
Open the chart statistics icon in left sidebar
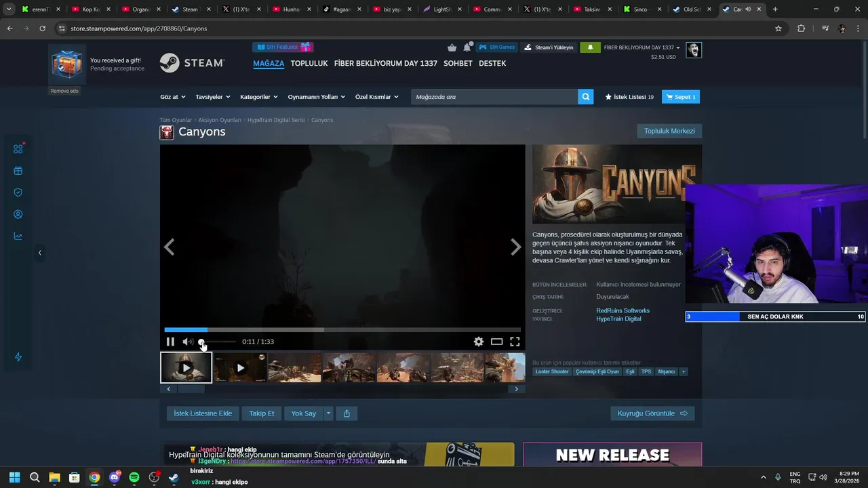(x=18, y=236)
